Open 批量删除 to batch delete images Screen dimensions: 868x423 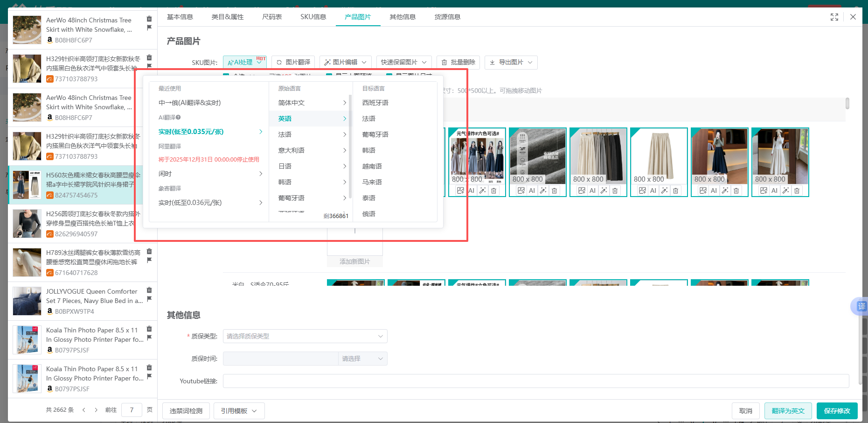tap(458, 62)
